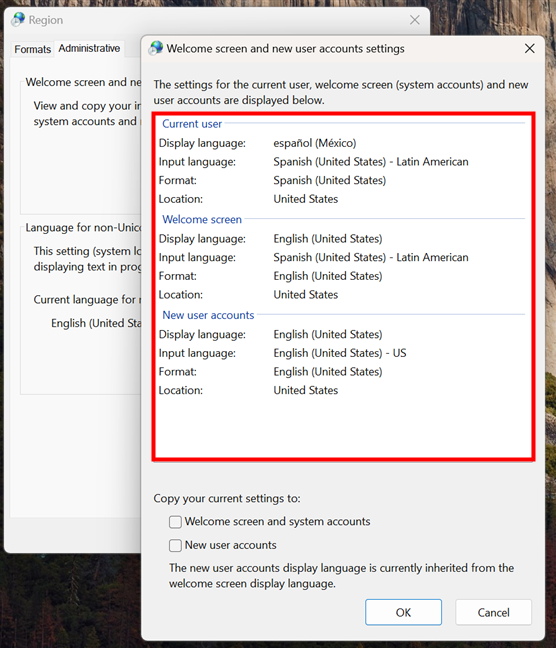Close the Region window
Viewport: 556px width, 648px height.
[415, 20]
